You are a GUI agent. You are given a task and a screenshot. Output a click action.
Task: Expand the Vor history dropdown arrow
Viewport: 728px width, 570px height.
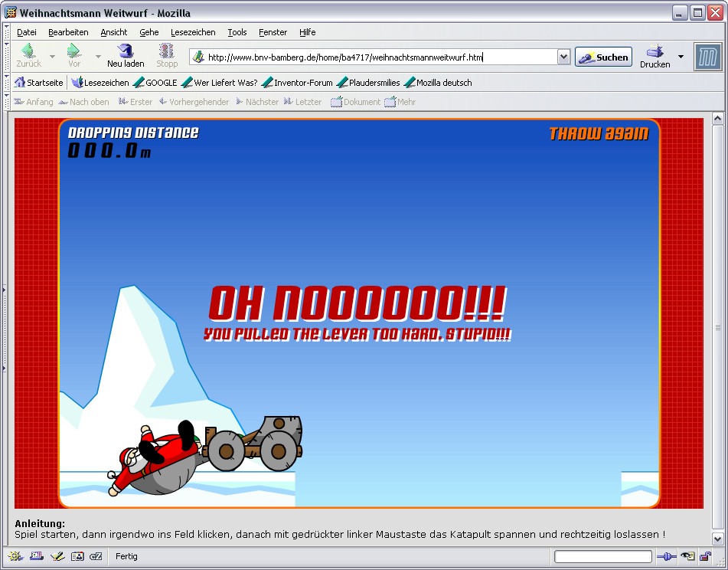(98, 57)
